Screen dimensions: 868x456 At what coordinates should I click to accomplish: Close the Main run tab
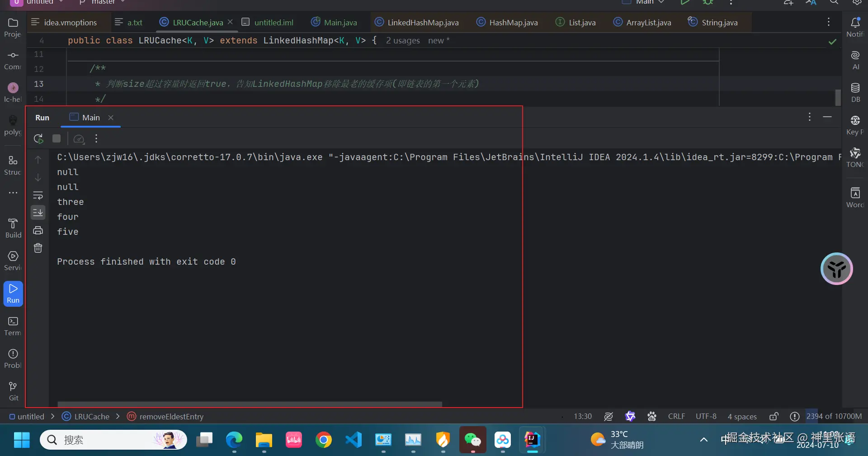point(111,118)
